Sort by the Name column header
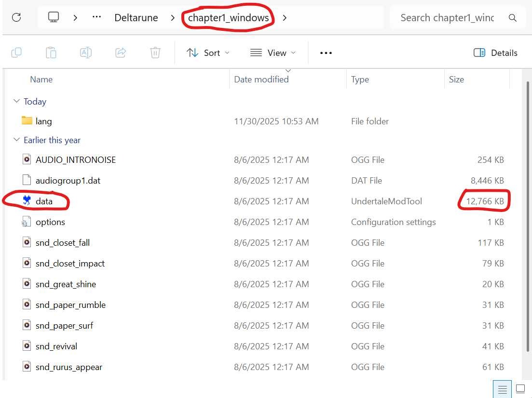 [41, 80]
